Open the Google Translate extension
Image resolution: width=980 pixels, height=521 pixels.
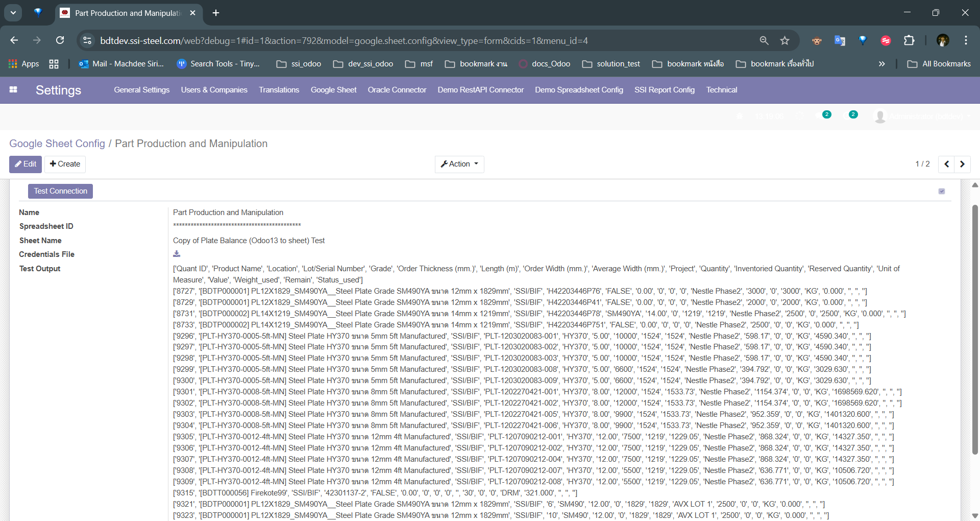coord(840,40)
